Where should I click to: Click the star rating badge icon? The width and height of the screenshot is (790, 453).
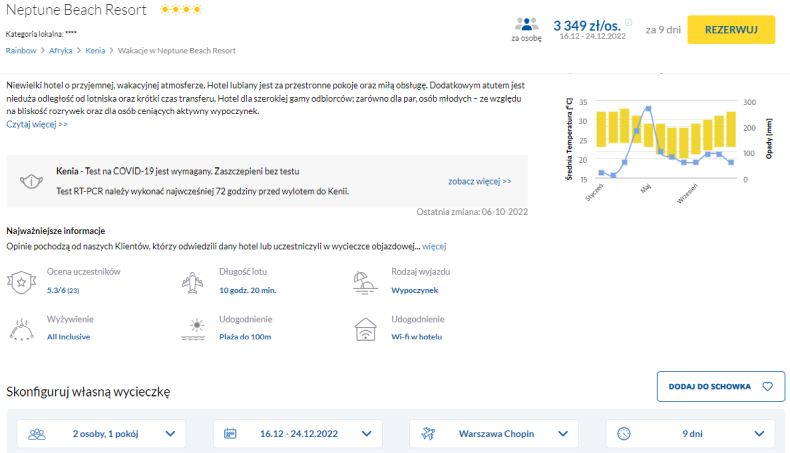click(21, 282)
